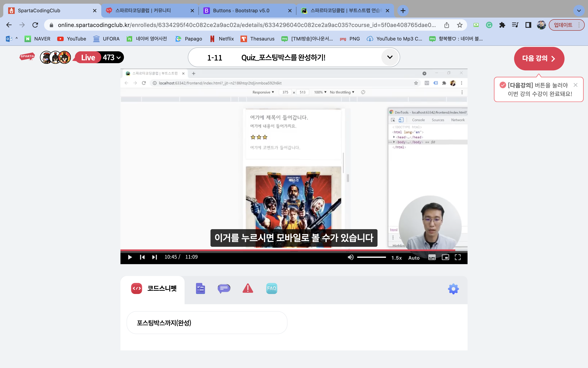Viewport: 588px width, 368px height.
Task: Open the Live 473 viewers dropdown
Action: coord(99,57)
